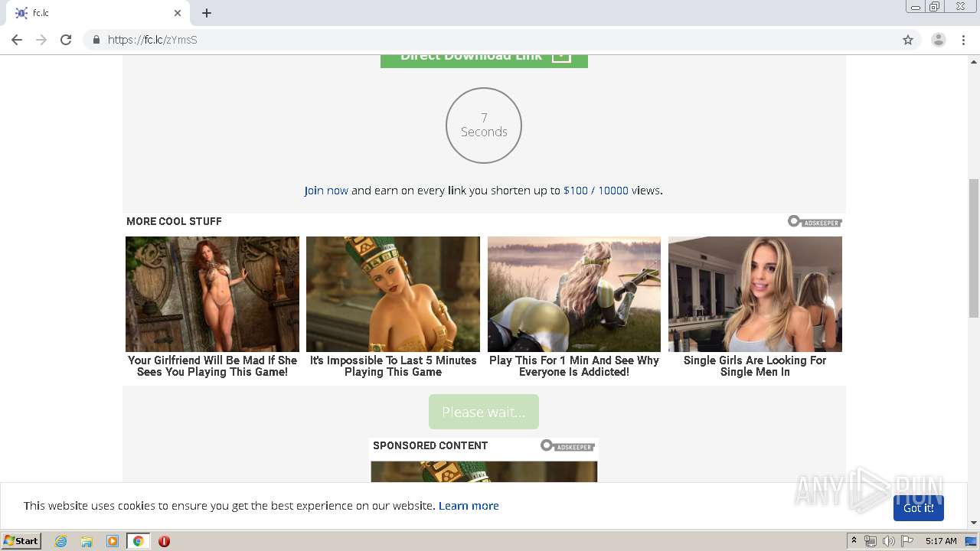Click Adskeeper logo beside Sponsored Content
This screenshot has height=551, width=980.
click(x=567, y=445)
